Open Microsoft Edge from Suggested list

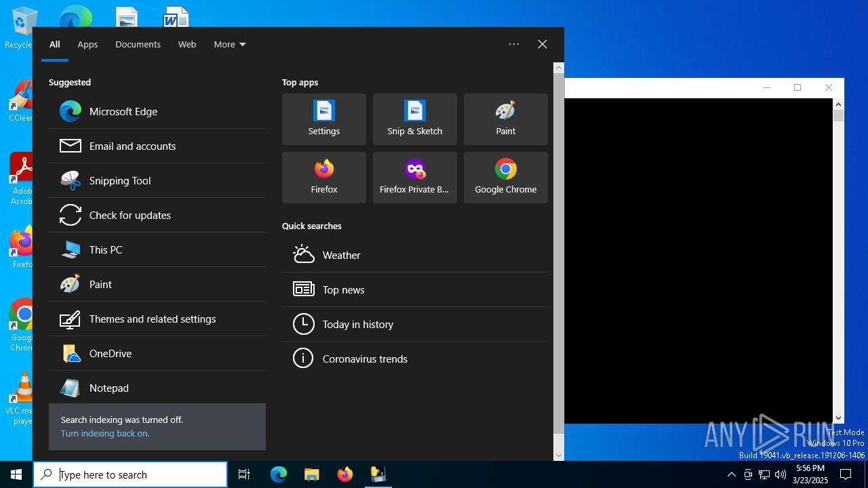[157, 111]
